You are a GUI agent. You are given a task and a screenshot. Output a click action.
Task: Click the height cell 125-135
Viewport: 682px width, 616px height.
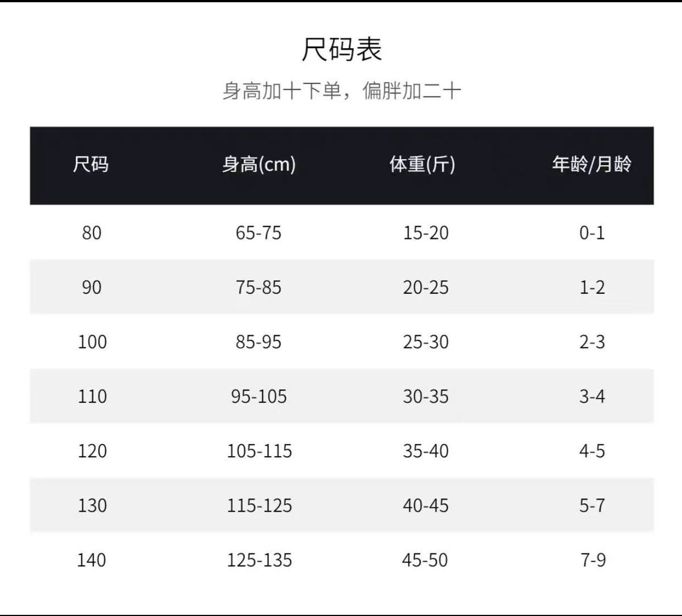(260, 560)
